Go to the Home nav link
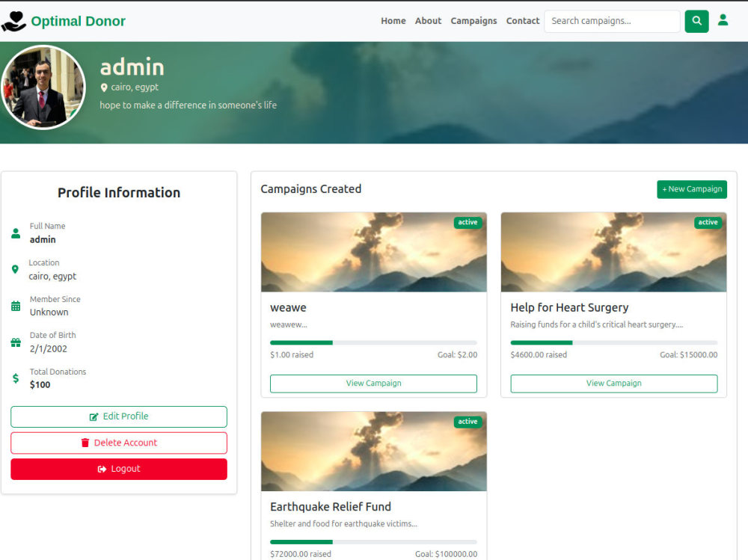 (x=393, y=21)
